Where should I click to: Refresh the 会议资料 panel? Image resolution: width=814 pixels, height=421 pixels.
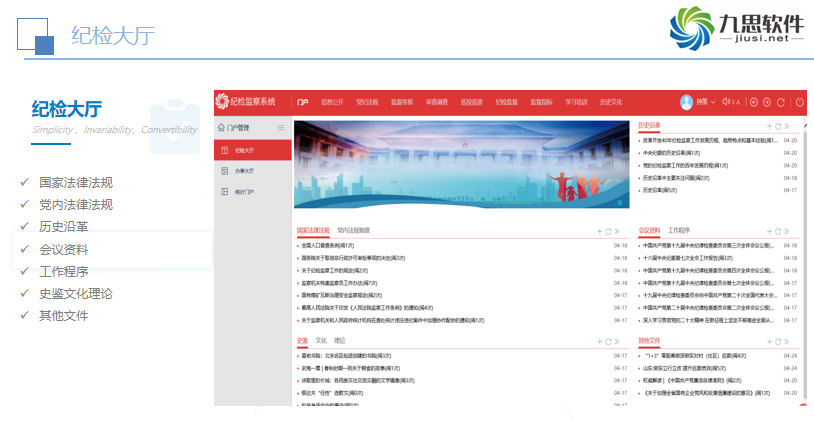[x=777, y=231]
